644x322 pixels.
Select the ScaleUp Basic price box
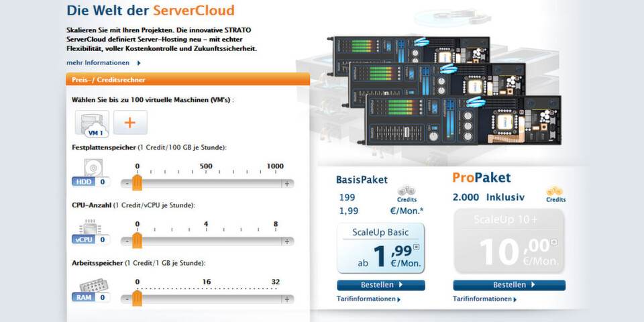click(381, 248)
